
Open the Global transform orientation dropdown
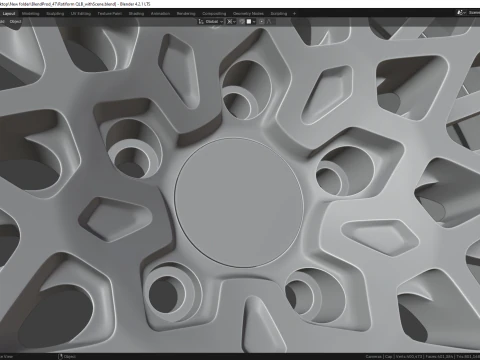pos(211,22)
